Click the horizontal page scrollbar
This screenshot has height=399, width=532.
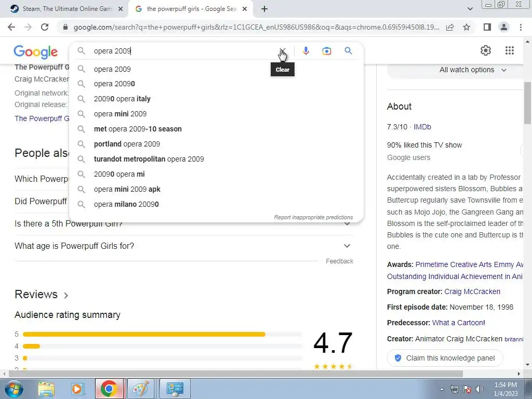coord(236,374)
